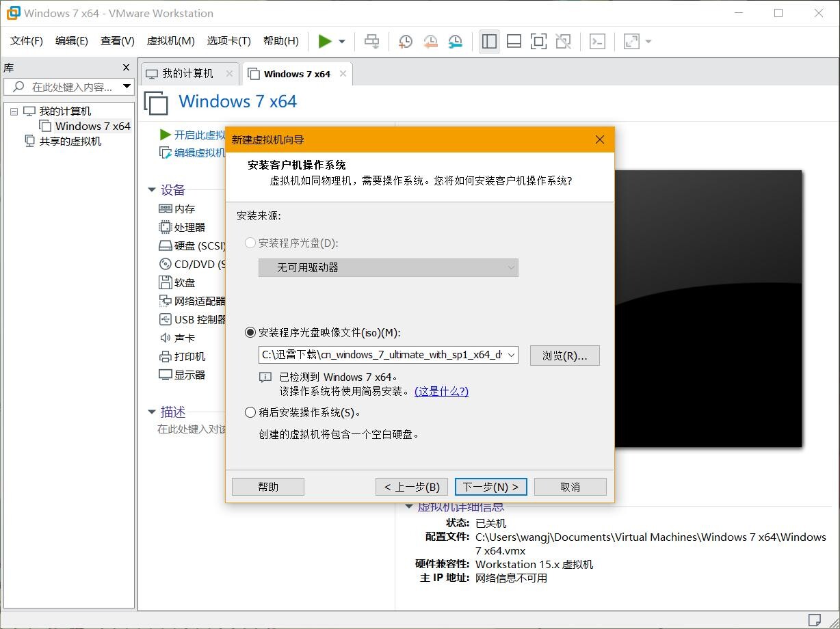The image size is (840, 629).
Task: Collapse the 我的计算机 tree node
Action: pos(14,111)
